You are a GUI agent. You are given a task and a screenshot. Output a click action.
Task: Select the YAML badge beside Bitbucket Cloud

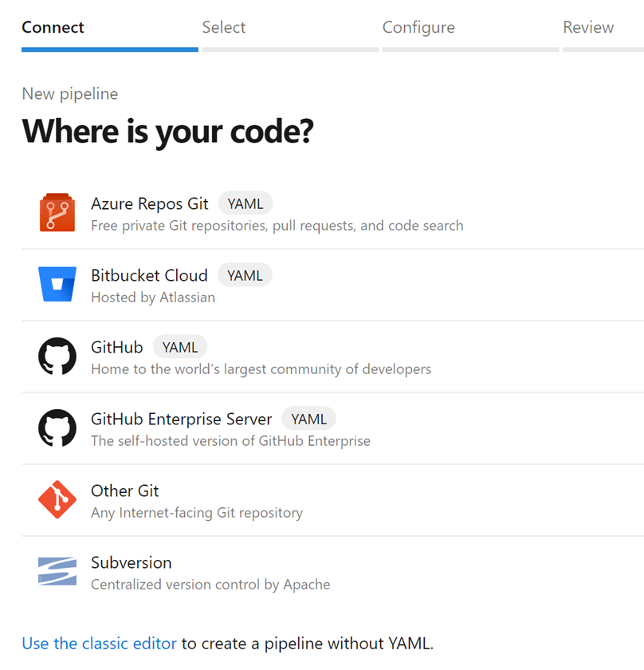[x=245, y=274]
